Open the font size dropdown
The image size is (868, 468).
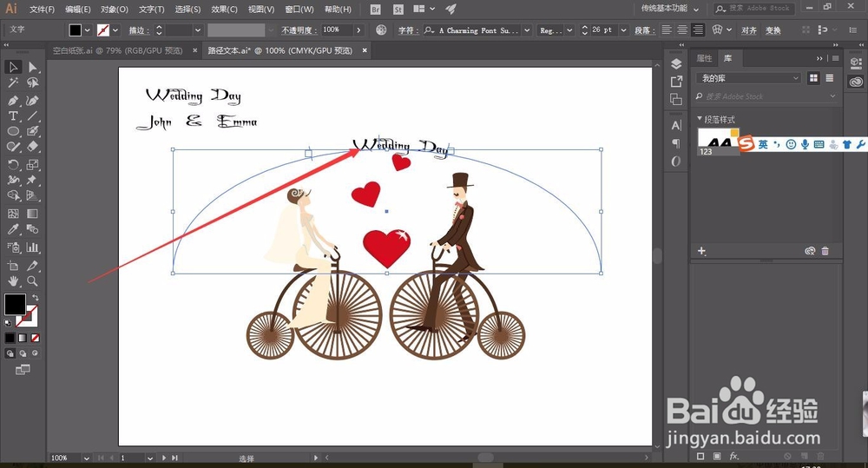coord(624,30)
